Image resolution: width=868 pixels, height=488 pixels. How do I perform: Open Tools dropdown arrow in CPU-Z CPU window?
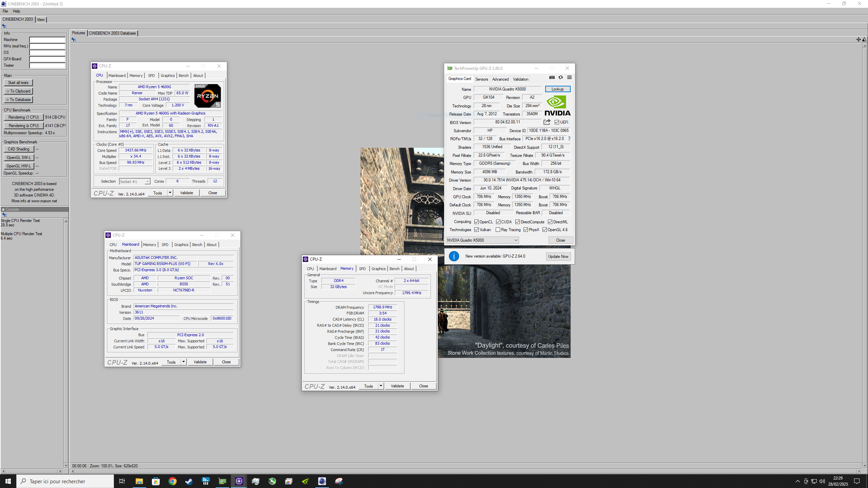point(170,193)
